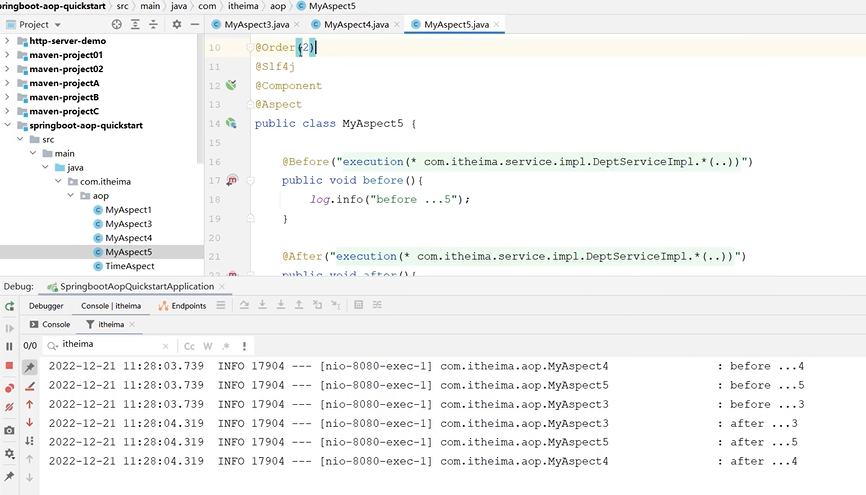Screen dimensions: 866x495
Task: Click Step Over debugger button
Action: point(244,305)
